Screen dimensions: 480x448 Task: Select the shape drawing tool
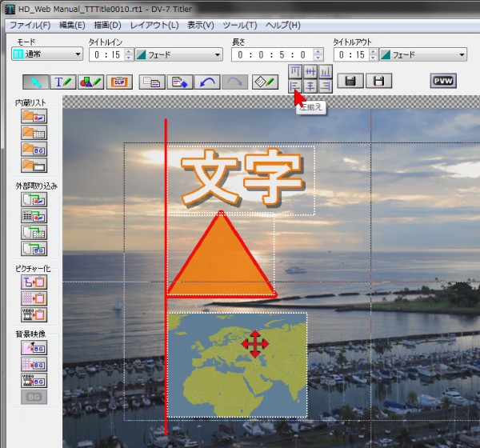pos(90,82)
